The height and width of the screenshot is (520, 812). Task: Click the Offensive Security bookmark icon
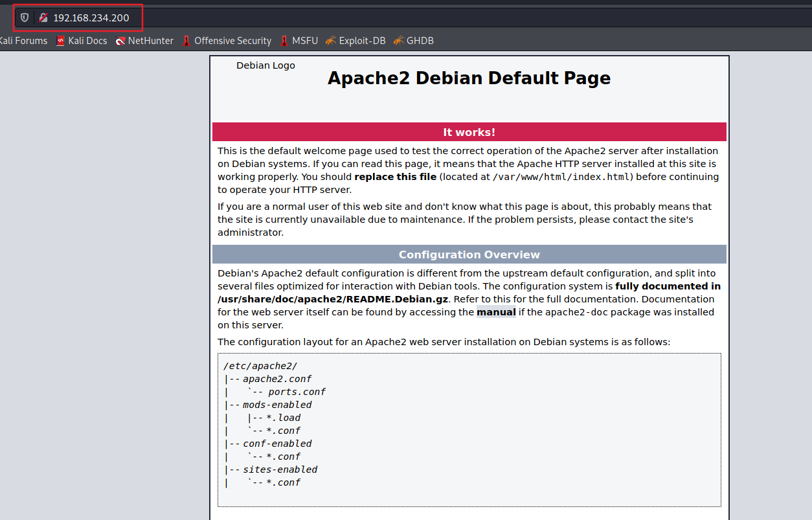186,41
